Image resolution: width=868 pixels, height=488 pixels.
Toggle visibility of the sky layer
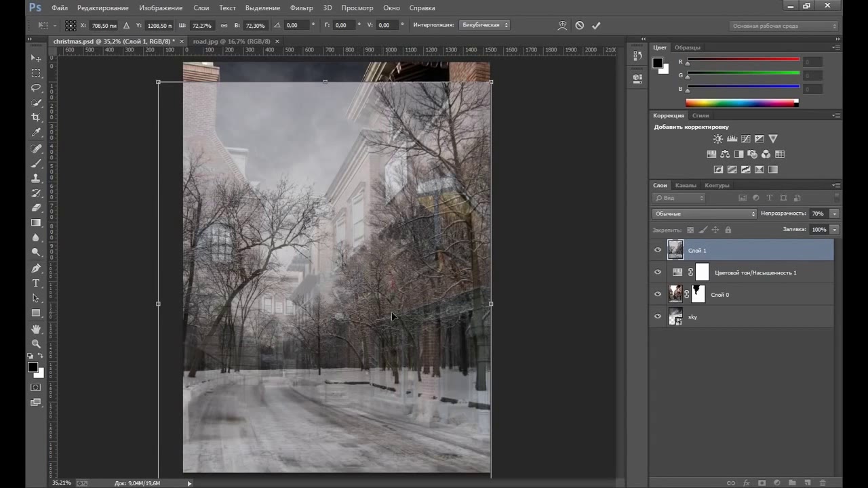pyautogui.click(x=657, y=317)
